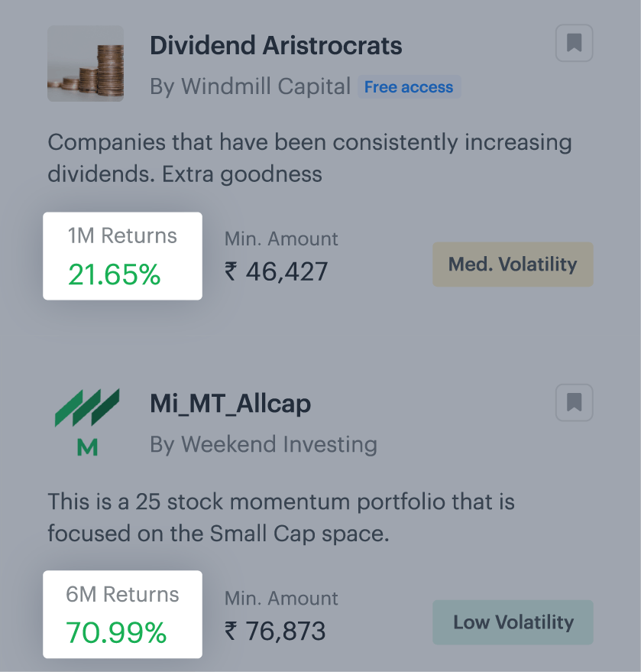The height and width of the screenshot is (672, 641).
Task: Click the ₹ 46,427 minimum amount
Action: pyautogui.click(x=276, y=271)
